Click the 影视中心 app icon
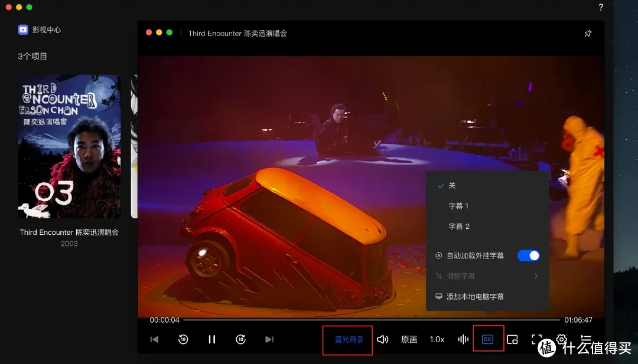Screen dimensions: 638x364 23,29
